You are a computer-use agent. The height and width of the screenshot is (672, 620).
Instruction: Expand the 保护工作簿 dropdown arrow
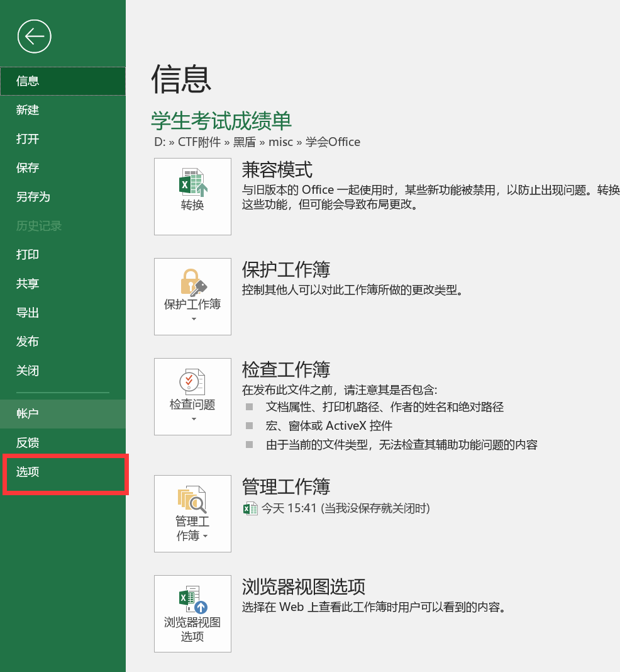193,320
